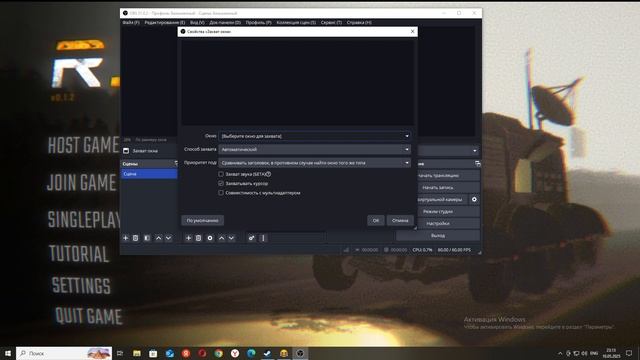Open the Приоритет подбора окна dropdown
This screenshot has width=640, height=360.
pyautogui.click(x=315, y=163)
